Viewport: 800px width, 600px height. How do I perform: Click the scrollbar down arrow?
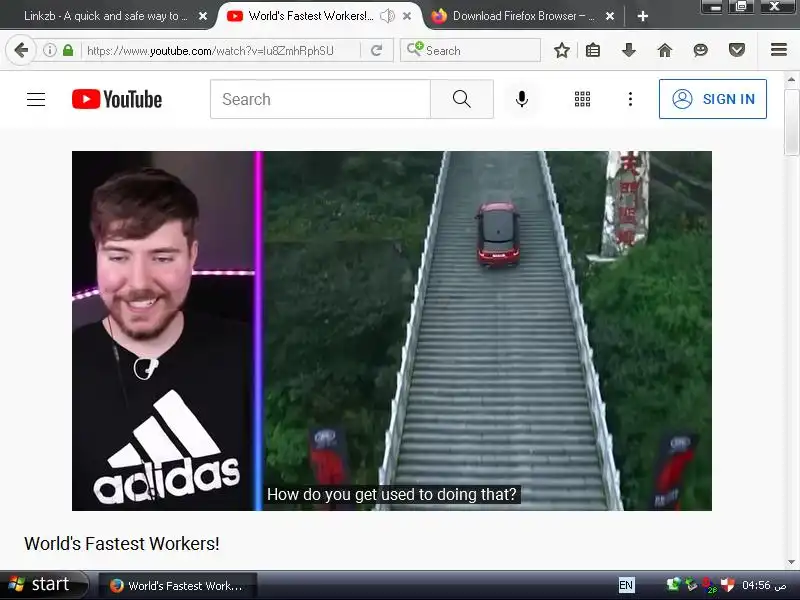791,562
